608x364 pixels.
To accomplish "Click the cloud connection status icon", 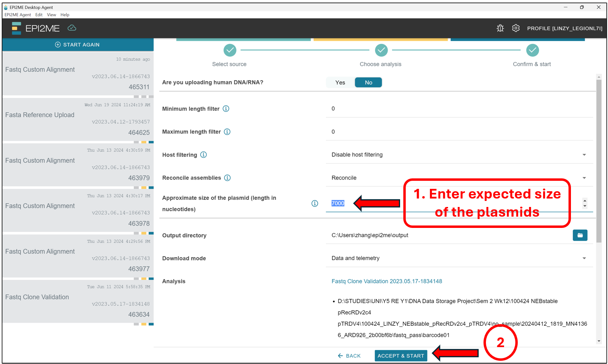I will (72, 28).
